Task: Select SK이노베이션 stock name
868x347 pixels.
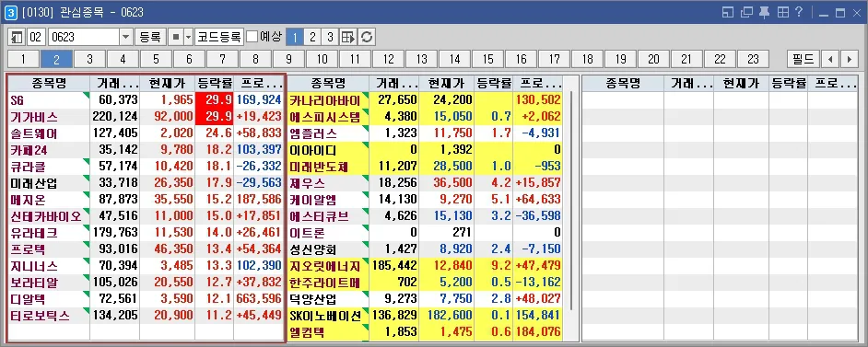Action: pos(325,316)
